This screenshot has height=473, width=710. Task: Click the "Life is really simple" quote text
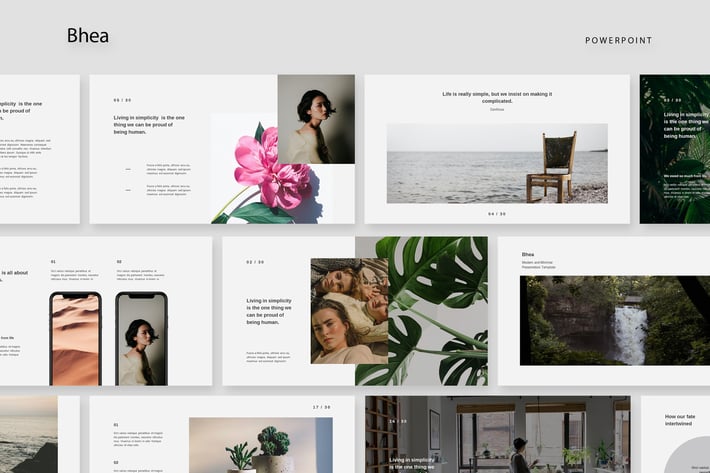[497, 97]
